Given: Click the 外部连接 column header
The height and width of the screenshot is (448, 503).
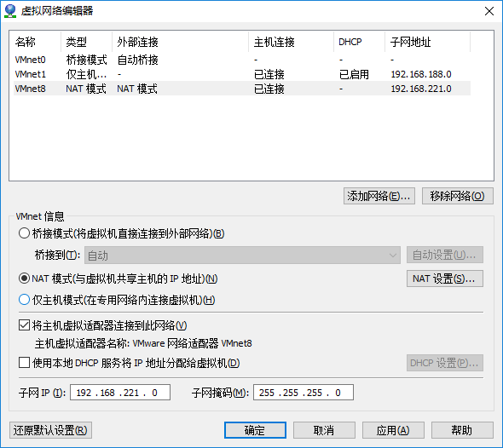Looking at the screenshot, I should click(x=180, y=42).
